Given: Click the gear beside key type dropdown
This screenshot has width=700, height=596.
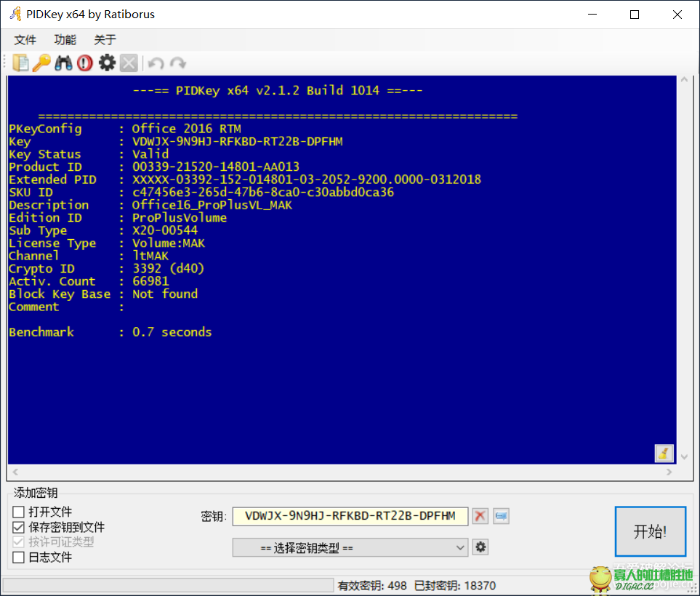Looking at the screenshot, I should point(480,547).
